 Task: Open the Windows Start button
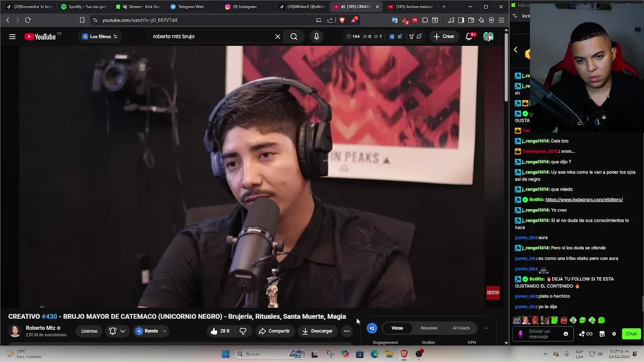[225, 354]
